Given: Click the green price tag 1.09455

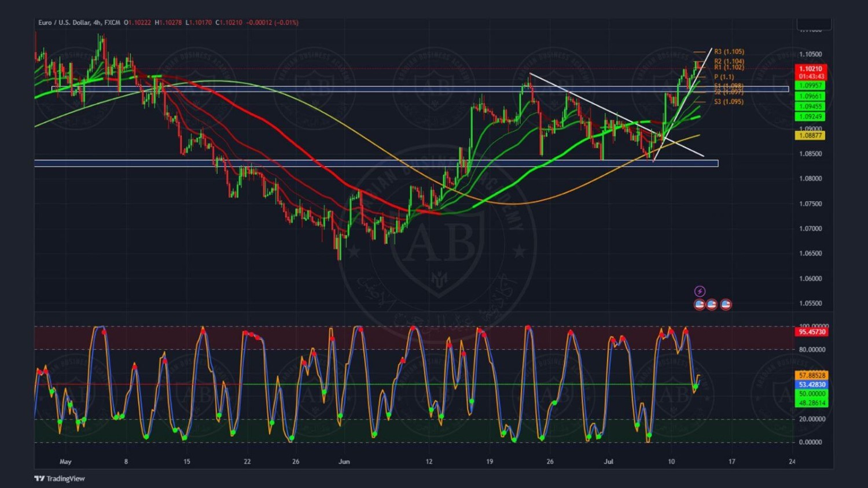Looking at the screenshot, I should [x=811, y=106].
